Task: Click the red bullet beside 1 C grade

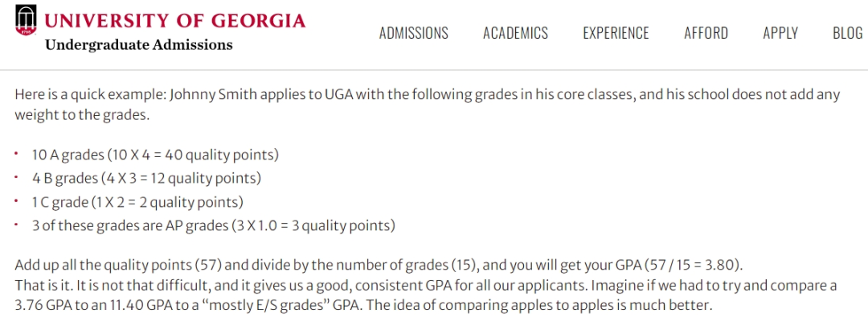Action: [17, 200]
